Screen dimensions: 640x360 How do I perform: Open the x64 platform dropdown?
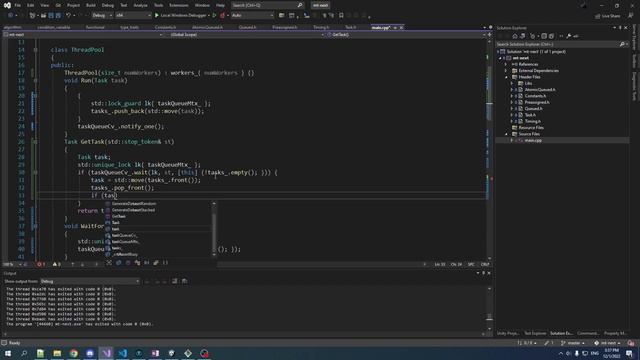click(x=133, y=16)
